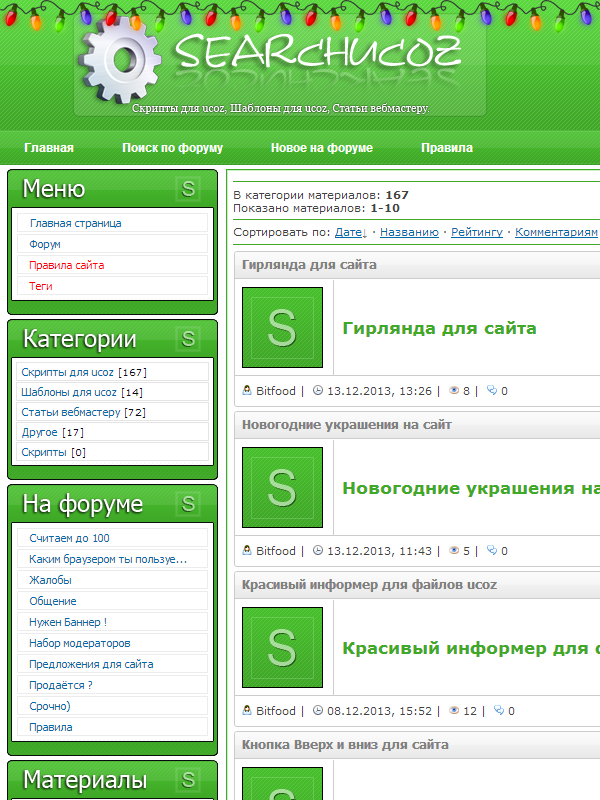600x800 pixels.
Task: Click gray header Гирлянда для сайта
Action: (x=309, y=265)
